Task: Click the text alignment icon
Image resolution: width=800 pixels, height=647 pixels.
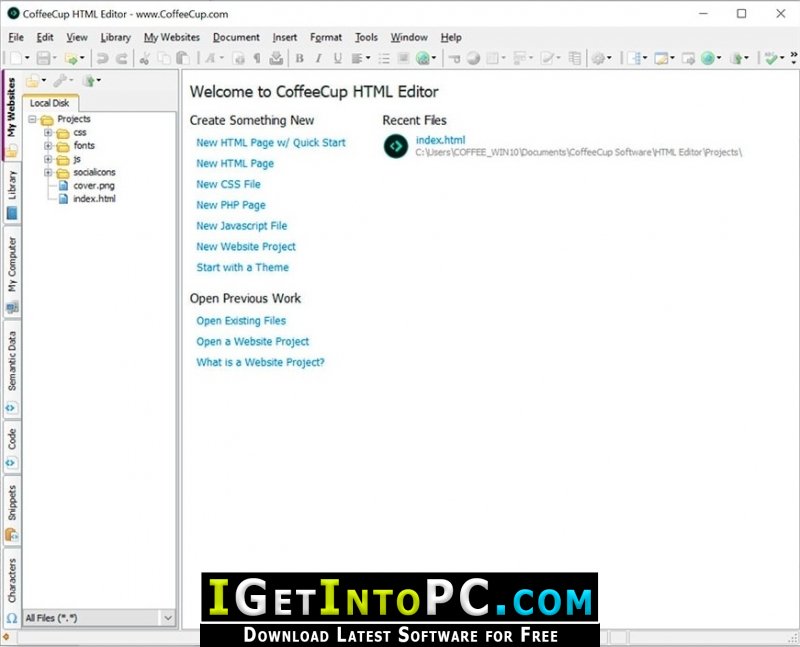Action: pyautogui.click(x=357, y=58)
